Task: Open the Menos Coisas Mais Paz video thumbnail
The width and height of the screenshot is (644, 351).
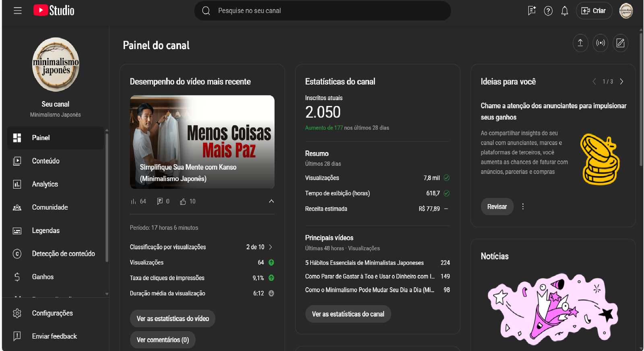Action: (x=202, y=142)
